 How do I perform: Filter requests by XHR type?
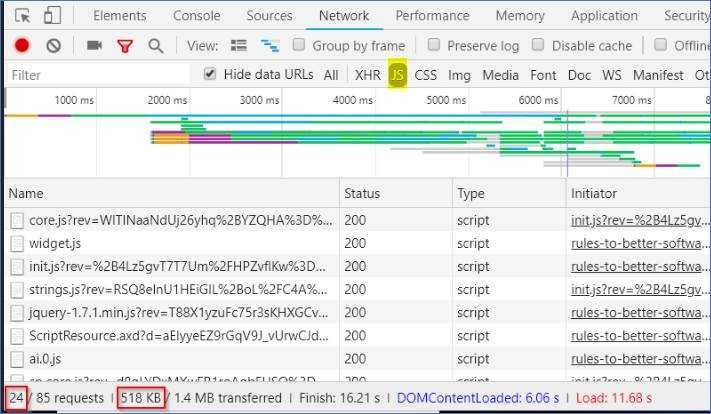368,75
